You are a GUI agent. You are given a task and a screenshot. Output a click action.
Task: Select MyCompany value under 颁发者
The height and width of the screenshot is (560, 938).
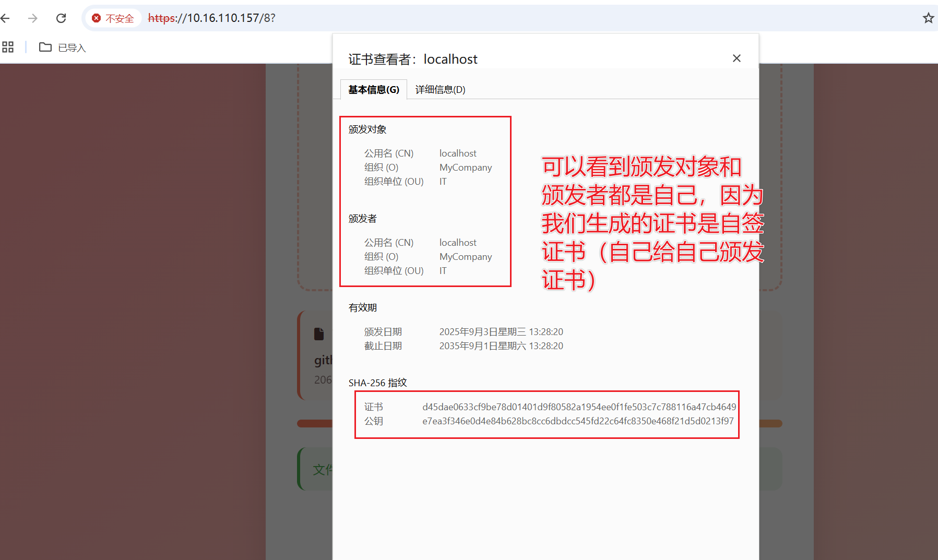[466, 257]
